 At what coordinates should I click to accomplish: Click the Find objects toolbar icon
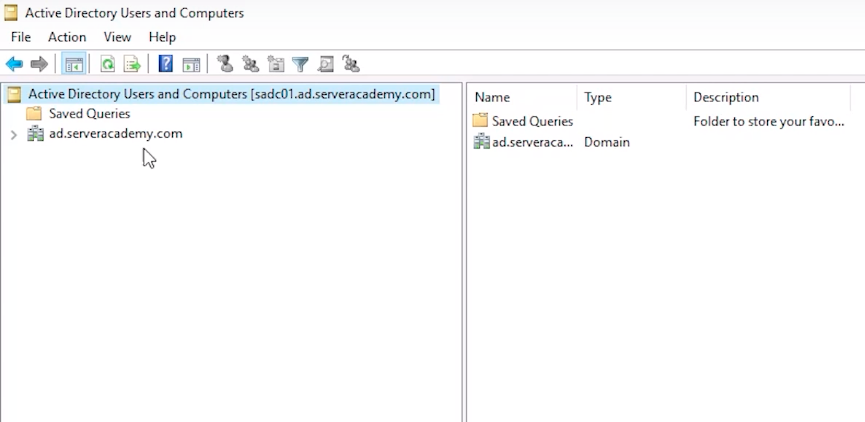pyautogui.click(x=325, y=64)
